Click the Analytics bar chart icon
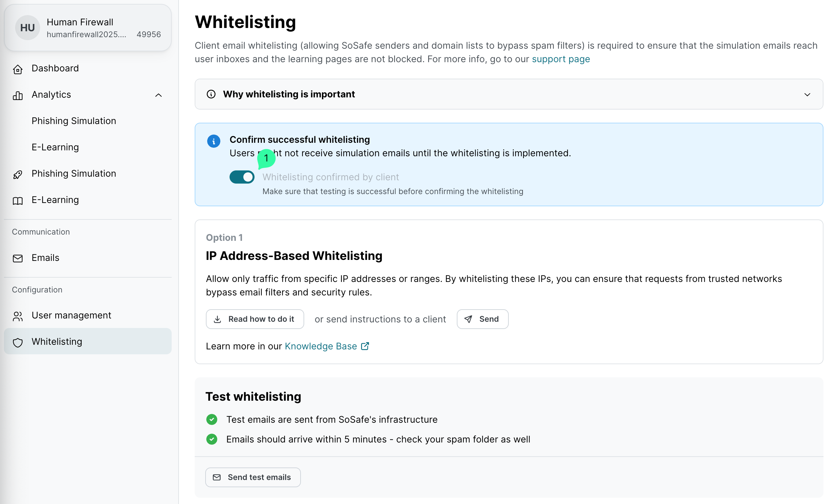Image resolution: width=834 pixels, height=504 pixels. [x=18, y=95]
